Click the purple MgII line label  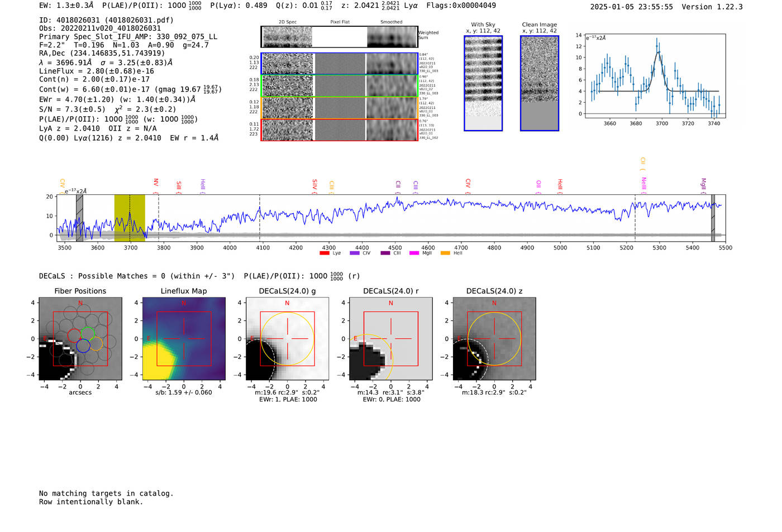coord(703,184)
